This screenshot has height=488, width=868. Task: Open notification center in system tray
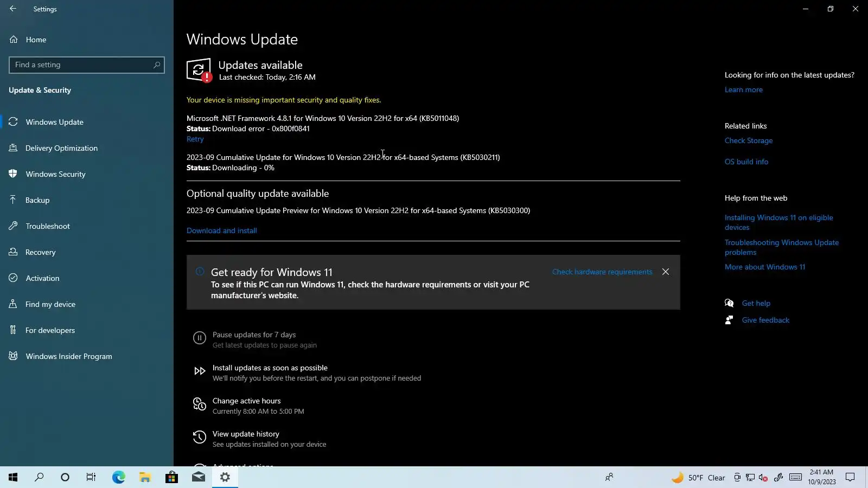coord(850,477)
